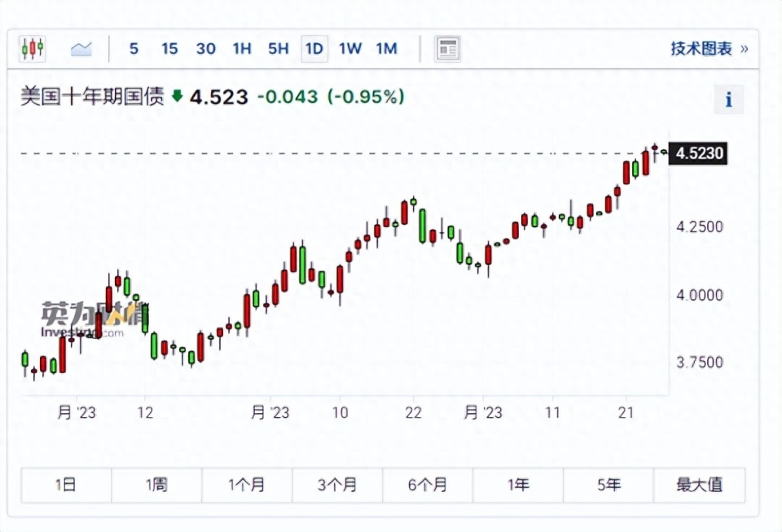Choose the 1周 range tab
The image size is (782, 532).
[156, 485]
